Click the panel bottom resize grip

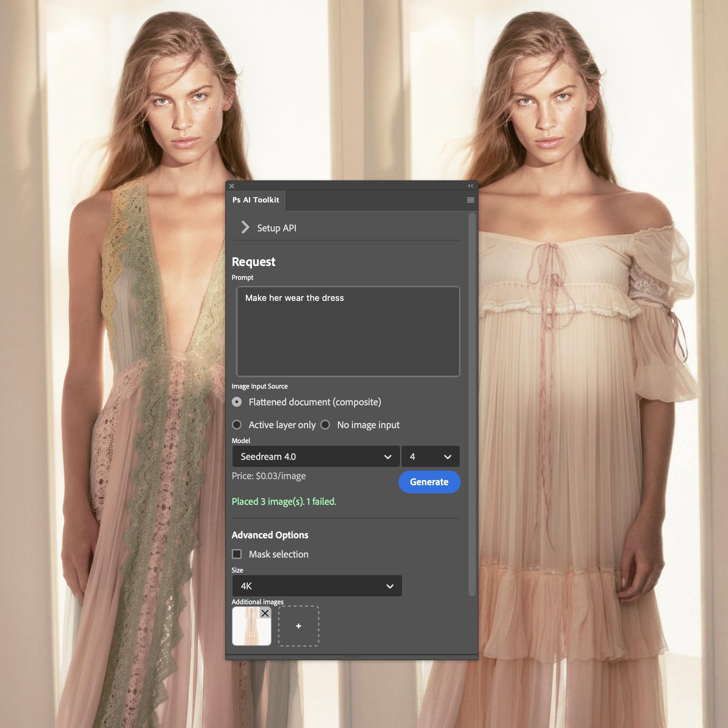click(x=352, y=657)
